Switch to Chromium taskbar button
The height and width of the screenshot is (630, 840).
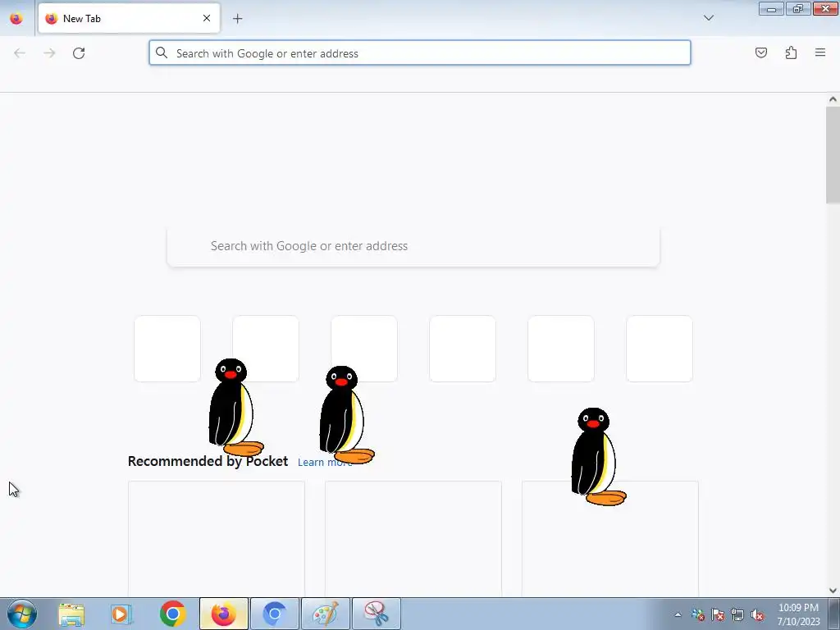[x=275, y=614]
